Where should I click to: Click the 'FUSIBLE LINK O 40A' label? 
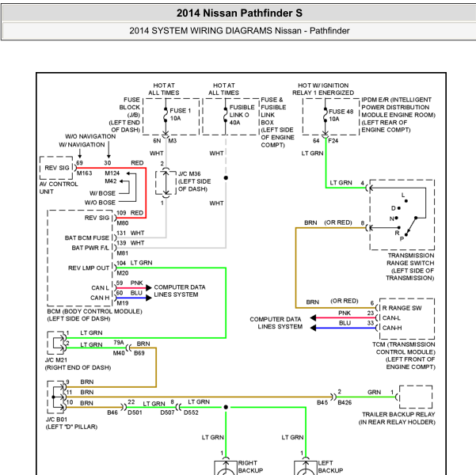coord(242,115)
